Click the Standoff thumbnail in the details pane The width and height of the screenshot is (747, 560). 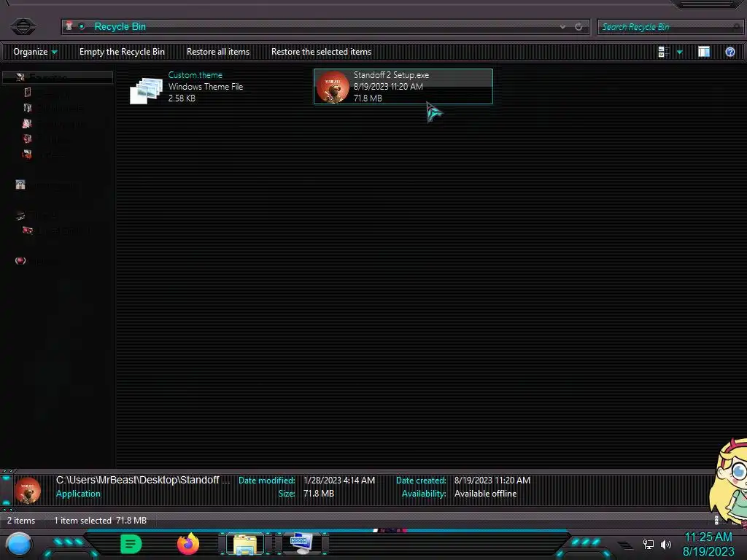(x=28, y=490)
